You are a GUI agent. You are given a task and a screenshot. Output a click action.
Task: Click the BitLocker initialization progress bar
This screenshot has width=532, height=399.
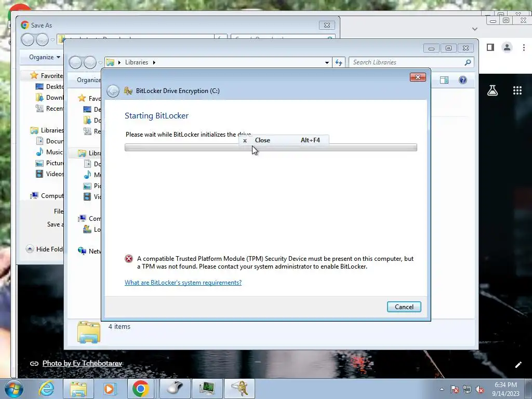[271, 147]
